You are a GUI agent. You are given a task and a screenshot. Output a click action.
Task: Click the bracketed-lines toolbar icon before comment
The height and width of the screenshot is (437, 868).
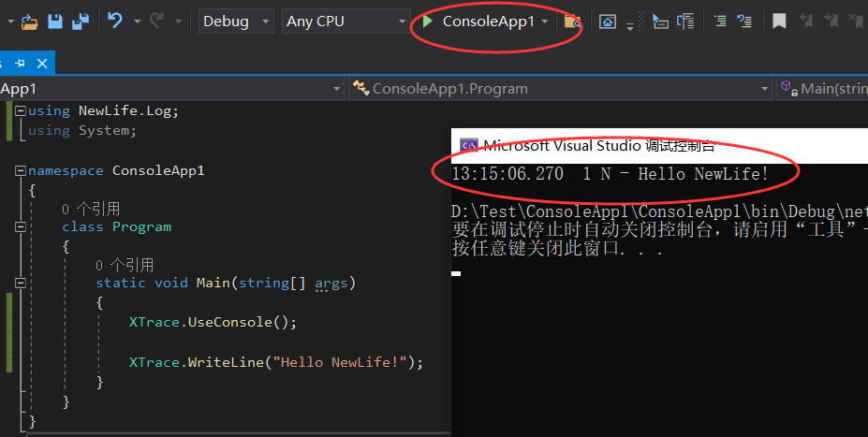click(x=685, y=22)
